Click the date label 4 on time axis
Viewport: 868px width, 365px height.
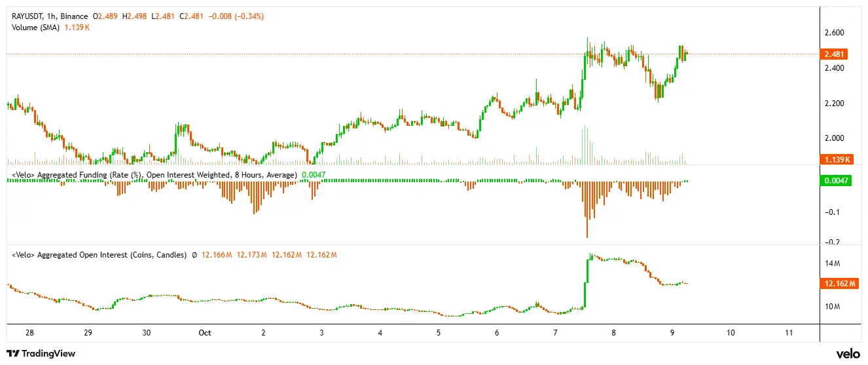(x=380, y=333)
